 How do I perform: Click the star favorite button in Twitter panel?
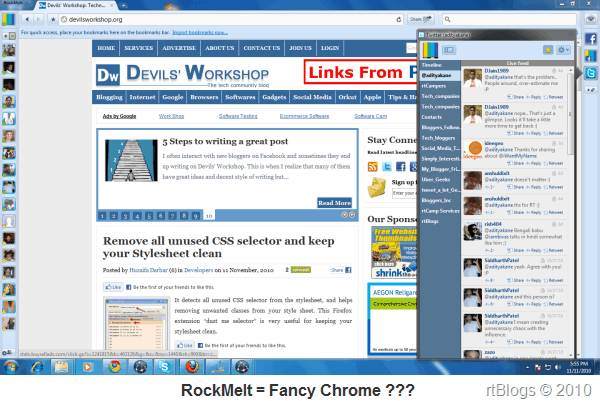click(x=548, y=50)
